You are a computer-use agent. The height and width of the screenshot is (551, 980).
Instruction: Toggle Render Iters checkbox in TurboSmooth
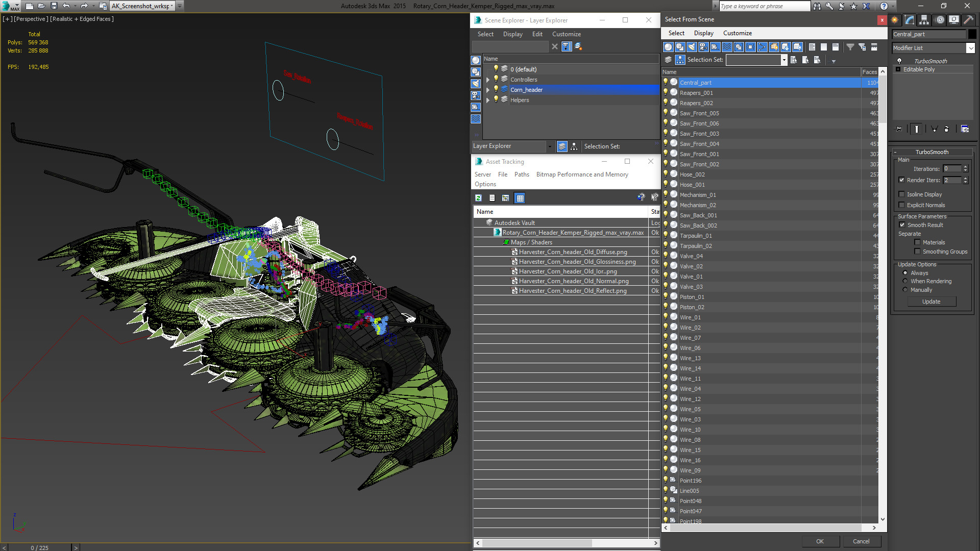coord(901,180)
